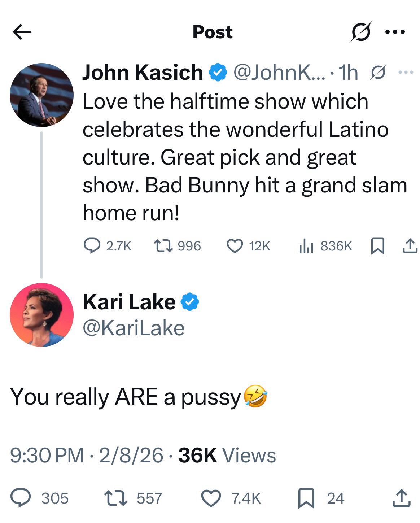
Task: View analytics for Kasich's post
Action: [x=306, y=246]
